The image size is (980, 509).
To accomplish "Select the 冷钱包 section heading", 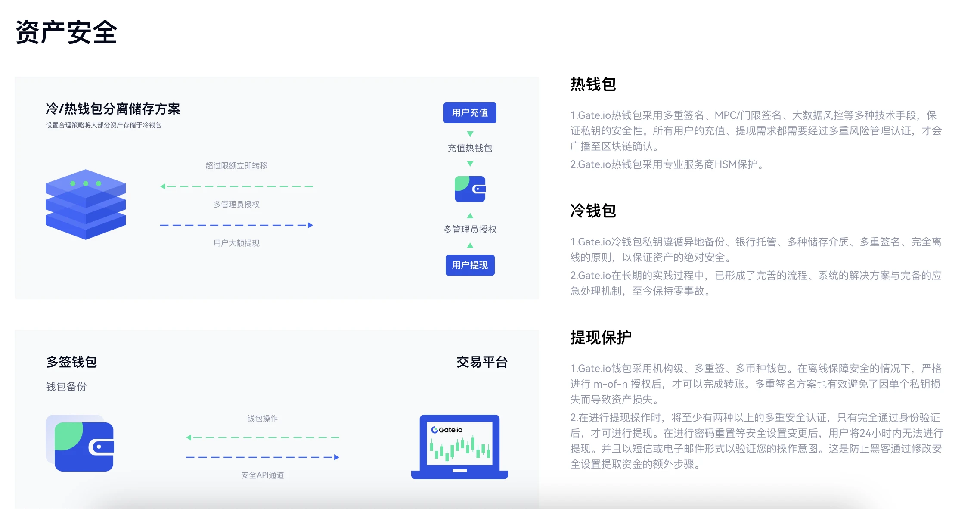I will (x=592, y=211).
